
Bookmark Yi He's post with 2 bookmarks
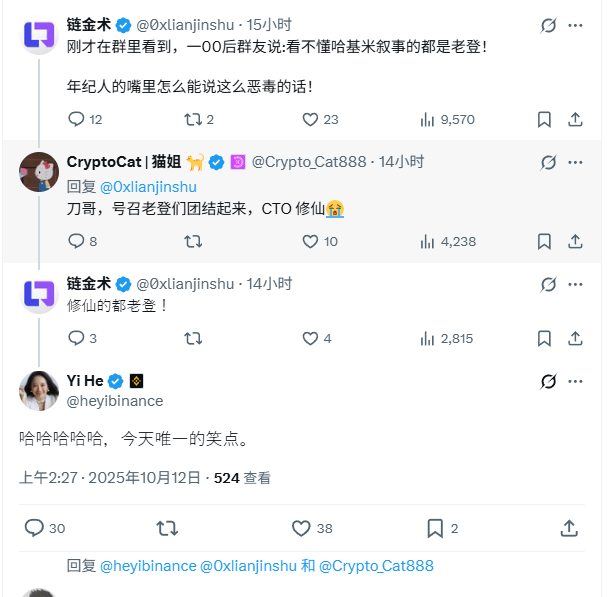435,528
